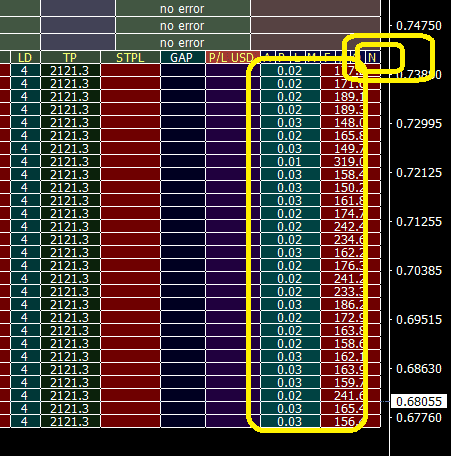Screen dimensions: 451x456
Task: Click 0.02 cell in the 163.8 row
Action: click(x=290, y=331)
